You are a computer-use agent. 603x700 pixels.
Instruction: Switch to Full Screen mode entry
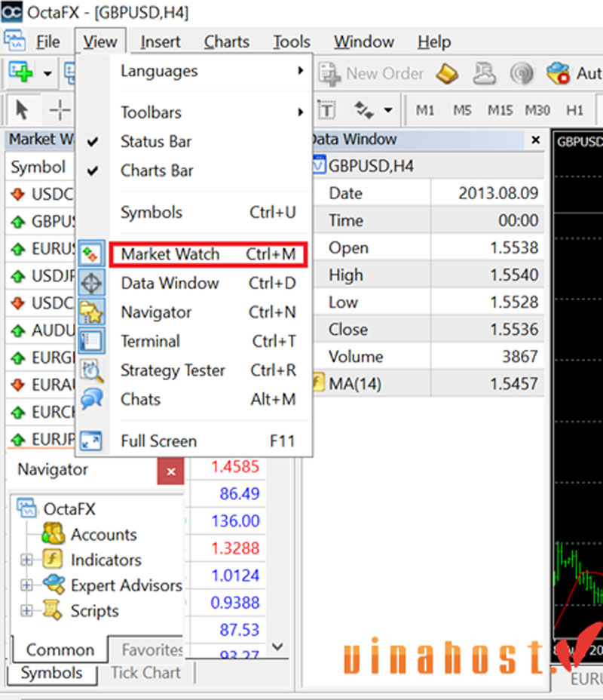[x=208, y=441]
